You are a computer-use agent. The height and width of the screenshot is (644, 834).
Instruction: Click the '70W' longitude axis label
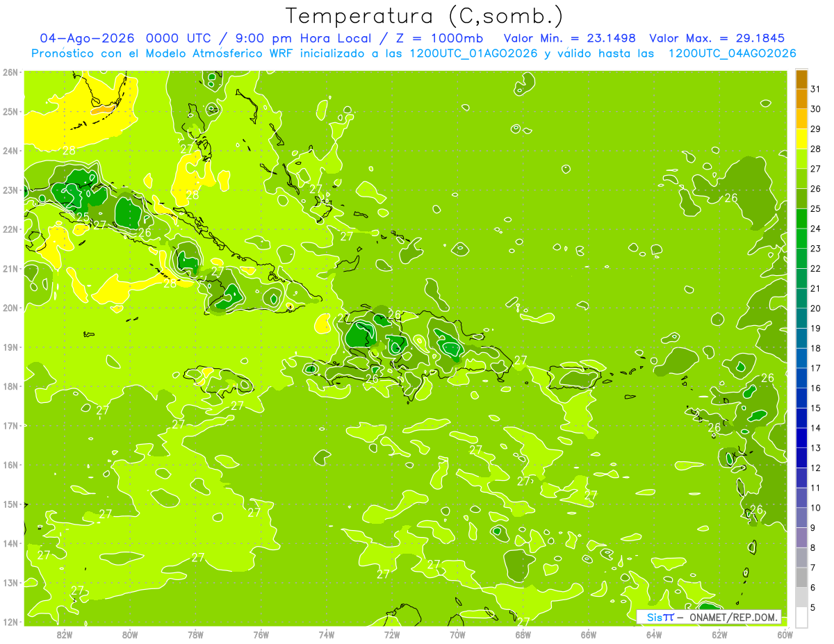click(x=457, y=634)
